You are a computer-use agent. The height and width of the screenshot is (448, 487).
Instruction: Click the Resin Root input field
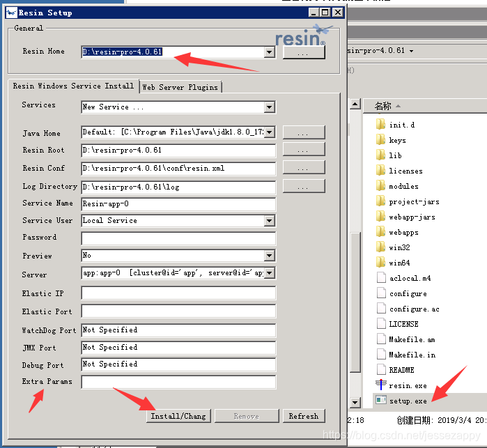(x=178, y=150)
